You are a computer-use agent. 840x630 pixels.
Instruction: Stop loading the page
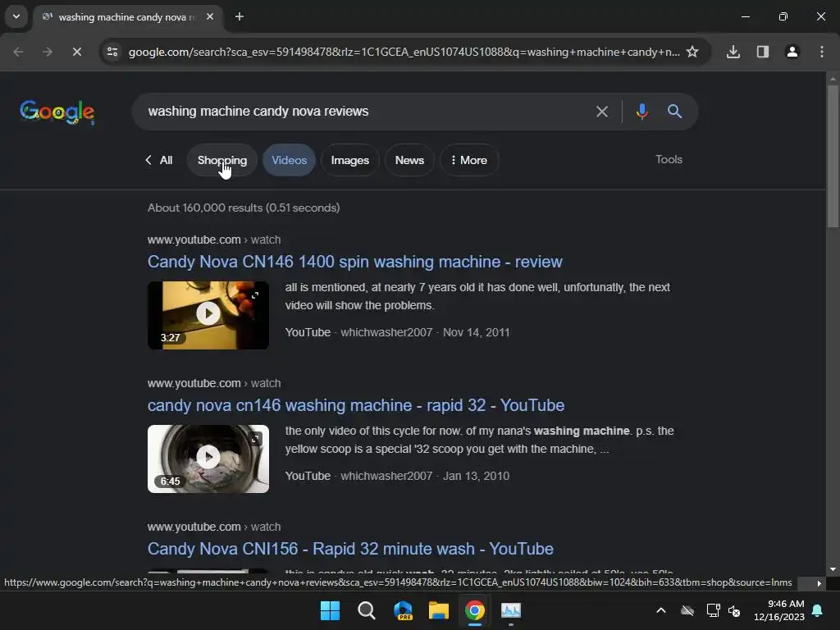click(x=76, y=52)
